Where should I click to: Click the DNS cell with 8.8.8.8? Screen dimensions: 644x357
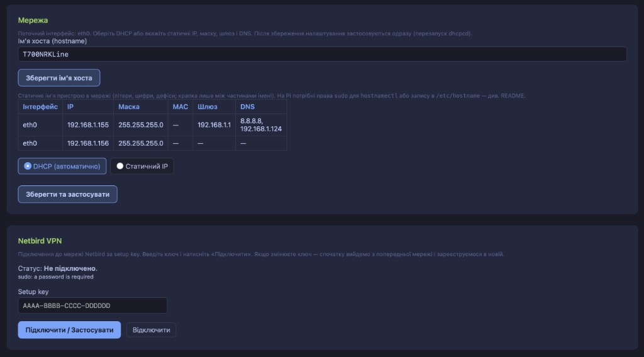tap(261, 124)
